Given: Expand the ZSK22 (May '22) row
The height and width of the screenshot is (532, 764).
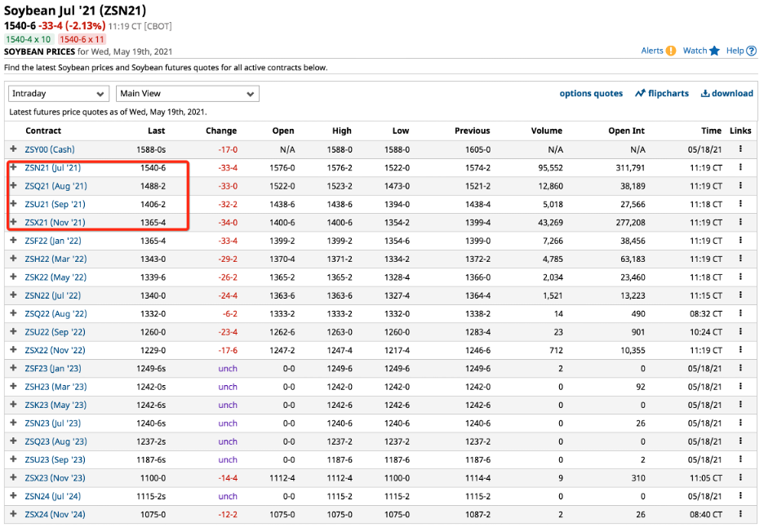Looking at the screenshot, I should (14, 277).
